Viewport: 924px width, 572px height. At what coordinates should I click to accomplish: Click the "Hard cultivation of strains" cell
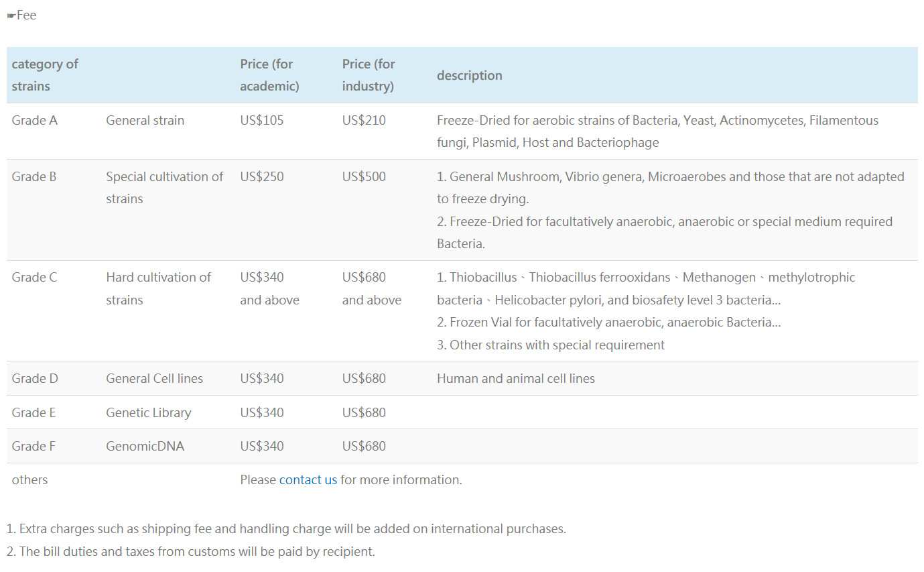coord(158,288)
